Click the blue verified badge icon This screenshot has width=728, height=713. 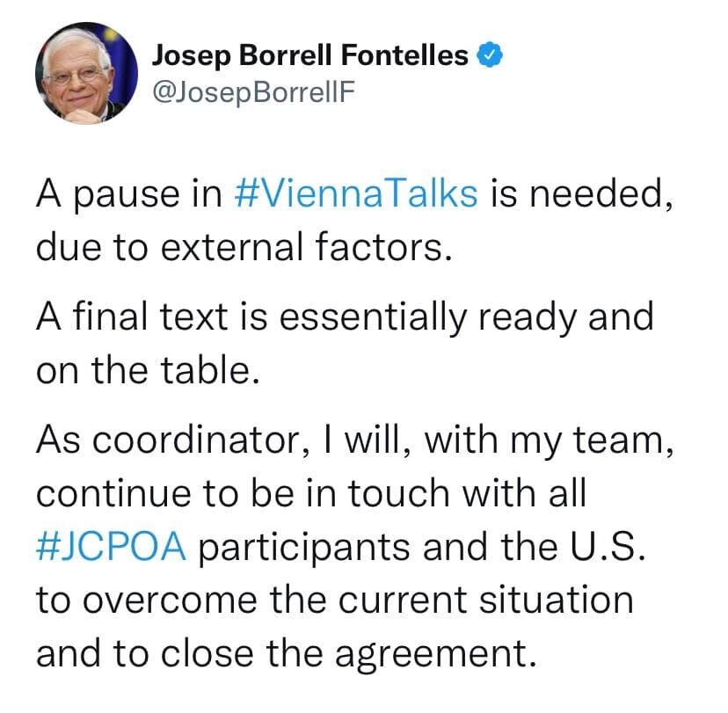491,57
